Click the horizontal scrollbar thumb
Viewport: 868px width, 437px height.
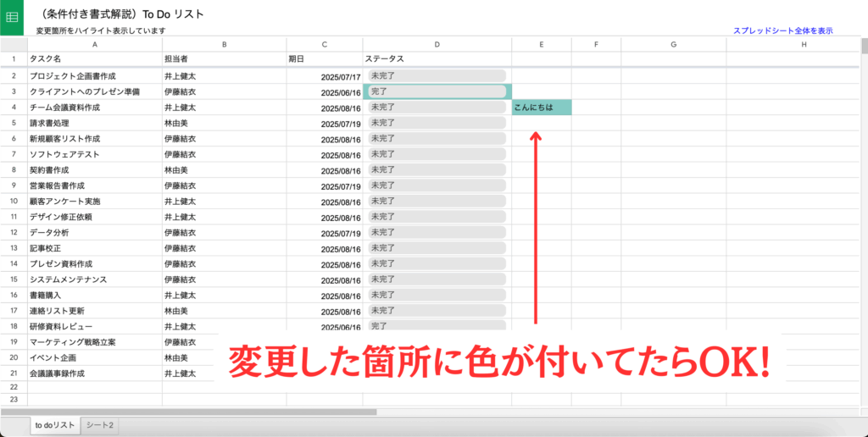[x=189, y=412]
